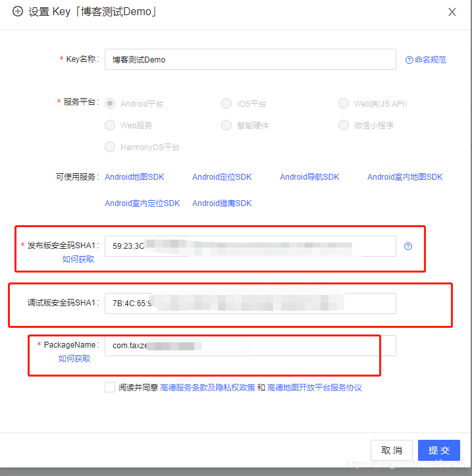Click 如何获取 under 发布版安全码SHA1
Image resolution: width=472 pixels, height=476 pixels.
coord(78,259)
